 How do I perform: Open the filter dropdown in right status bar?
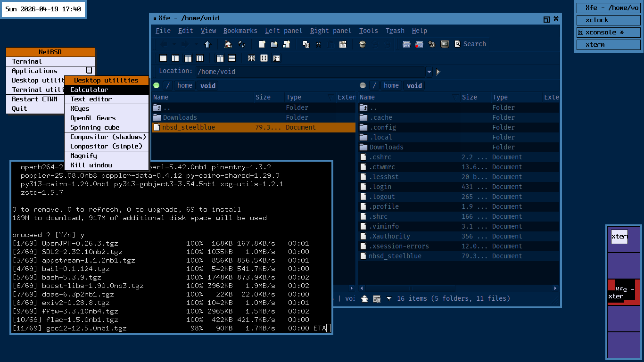tap(389, 298)
